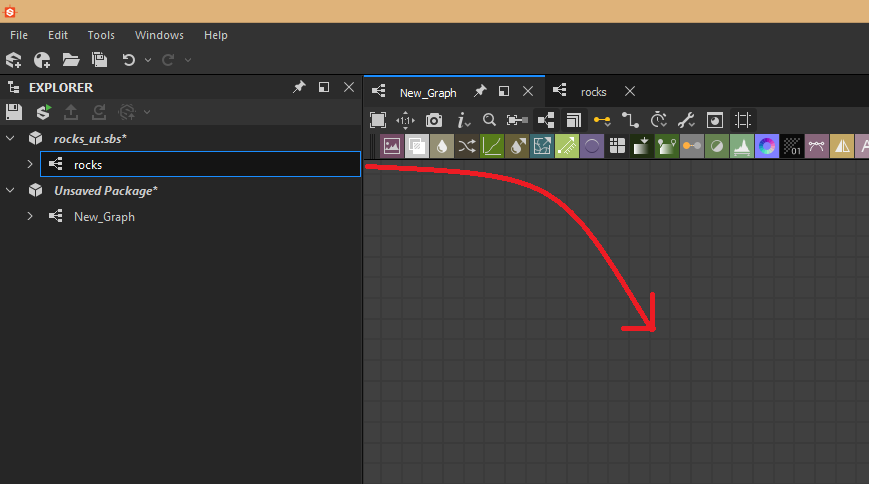Pin the Explorer panel
Viewport: 869px width, 484px height.
[299, 87]
